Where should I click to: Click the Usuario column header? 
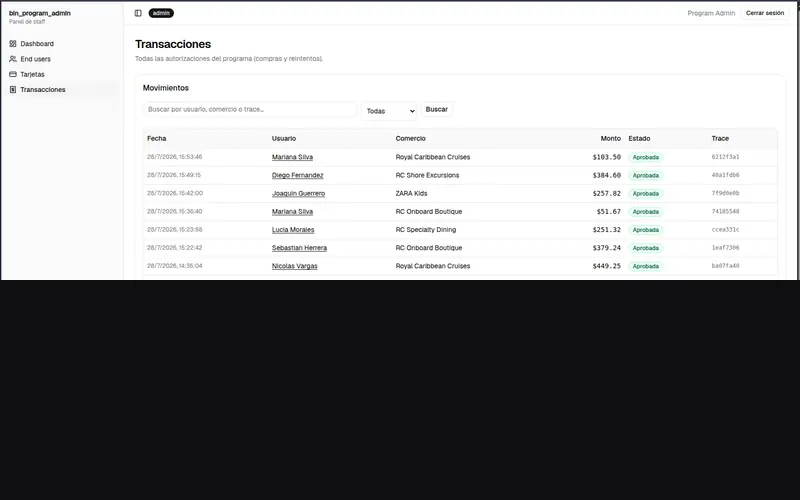tap(284, 139)
